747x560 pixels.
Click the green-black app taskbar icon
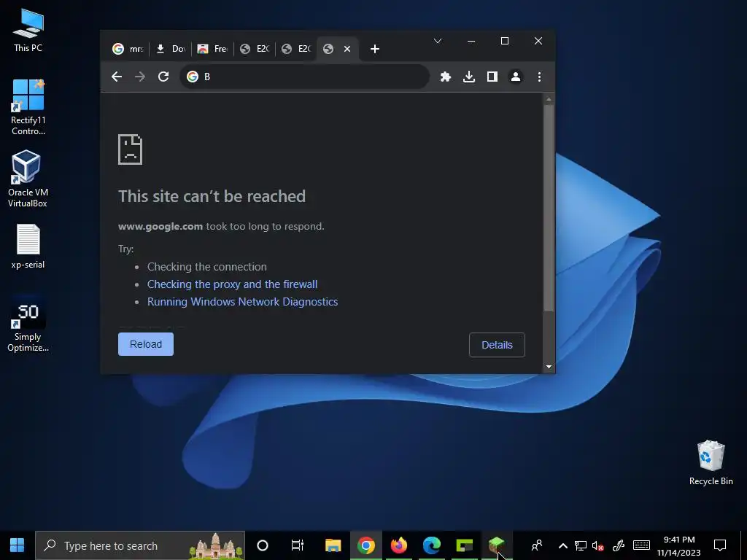click(465, 545)
